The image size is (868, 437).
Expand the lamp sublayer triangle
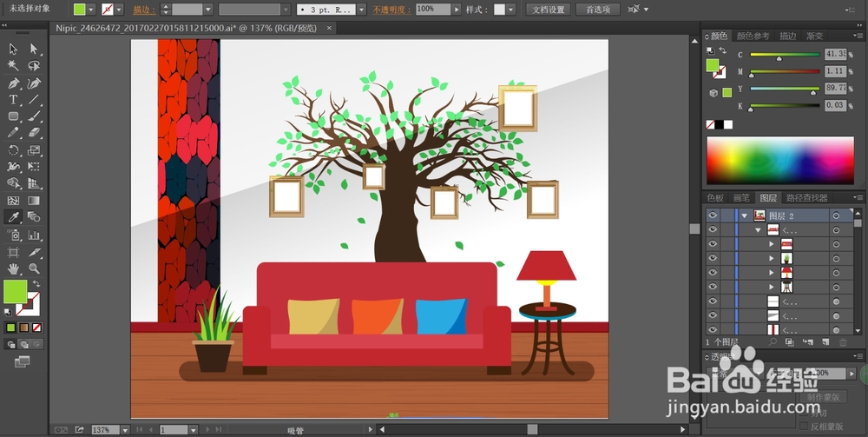[771, 273]
